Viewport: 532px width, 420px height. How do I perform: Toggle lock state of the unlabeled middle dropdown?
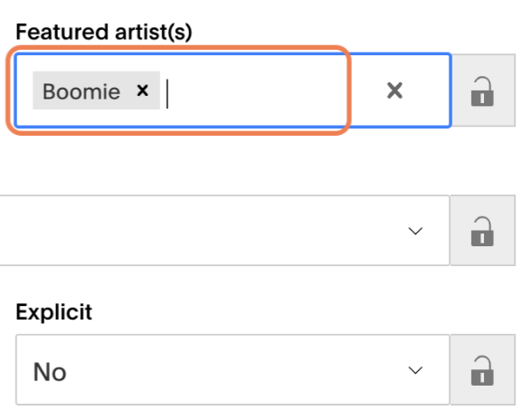coord(483,230)
